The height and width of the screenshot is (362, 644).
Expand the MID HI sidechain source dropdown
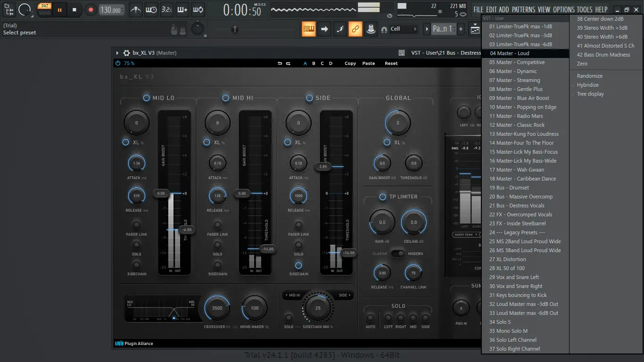click(292, 295)
